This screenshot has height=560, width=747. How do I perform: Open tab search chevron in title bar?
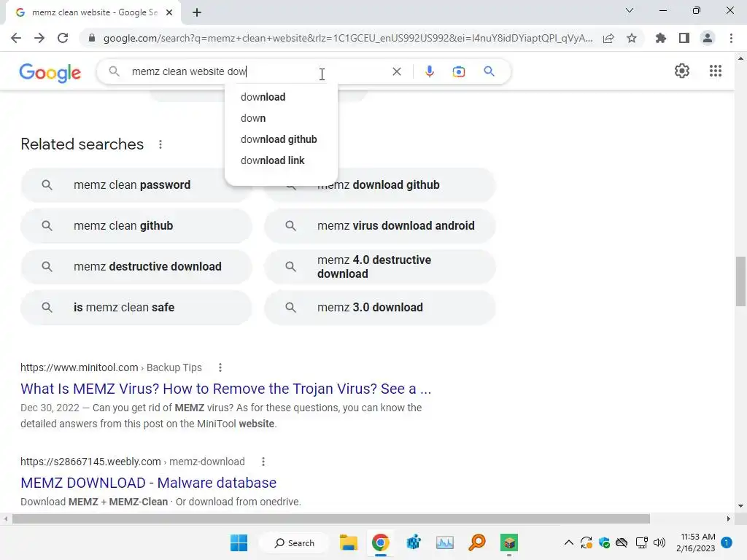click(x=630, y=10)
